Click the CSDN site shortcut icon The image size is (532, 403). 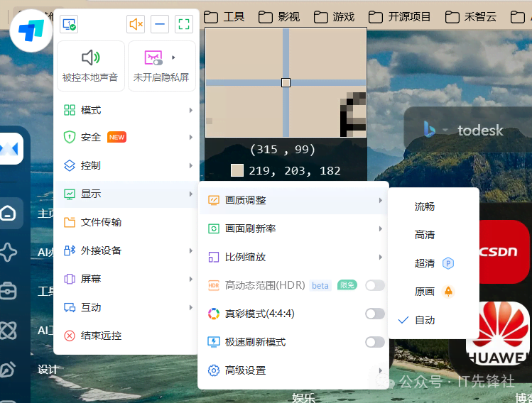point(503,250)
